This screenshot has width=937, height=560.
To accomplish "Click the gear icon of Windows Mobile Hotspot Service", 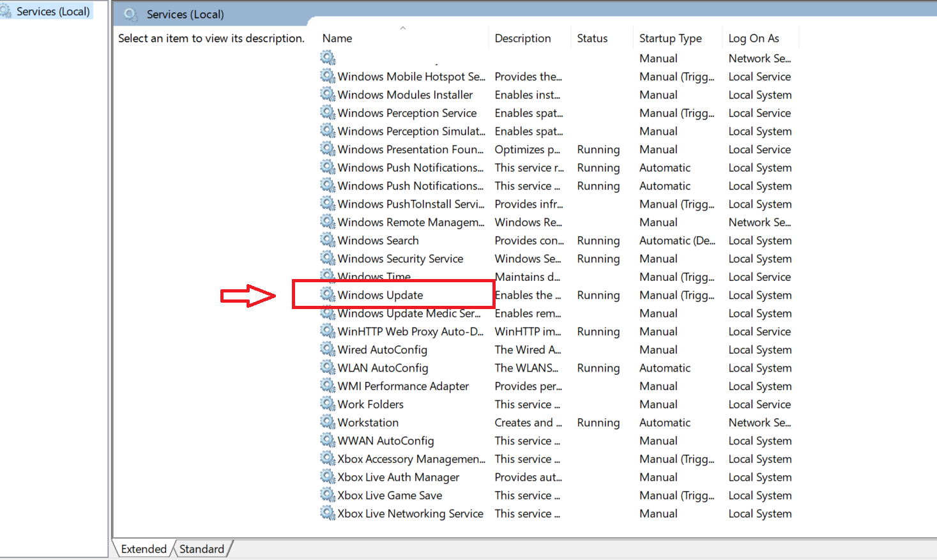I will point(328,76).
